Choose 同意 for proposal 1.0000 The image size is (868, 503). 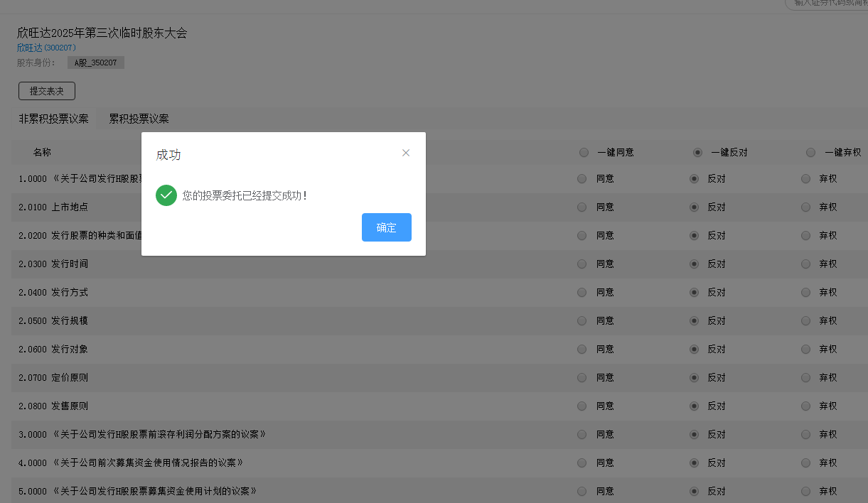coord(582,178)
